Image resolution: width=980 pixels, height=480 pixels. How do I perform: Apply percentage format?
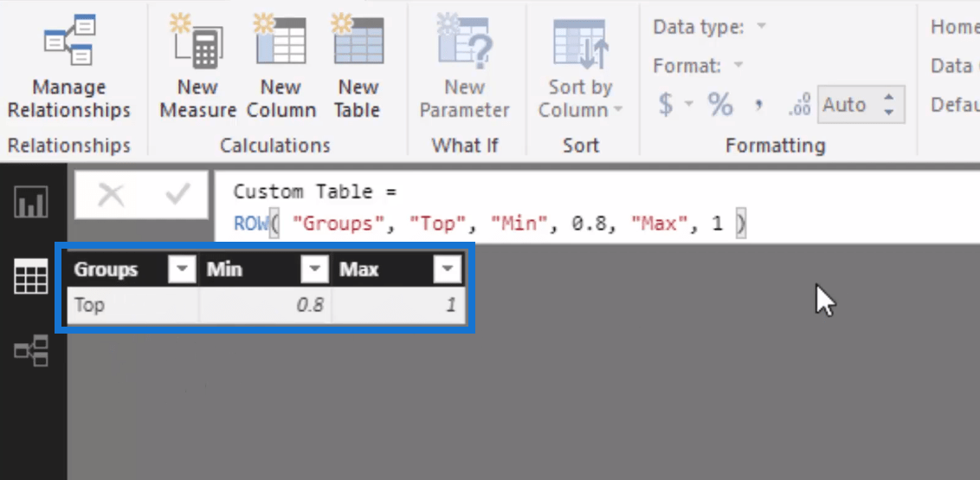[720, 105]
